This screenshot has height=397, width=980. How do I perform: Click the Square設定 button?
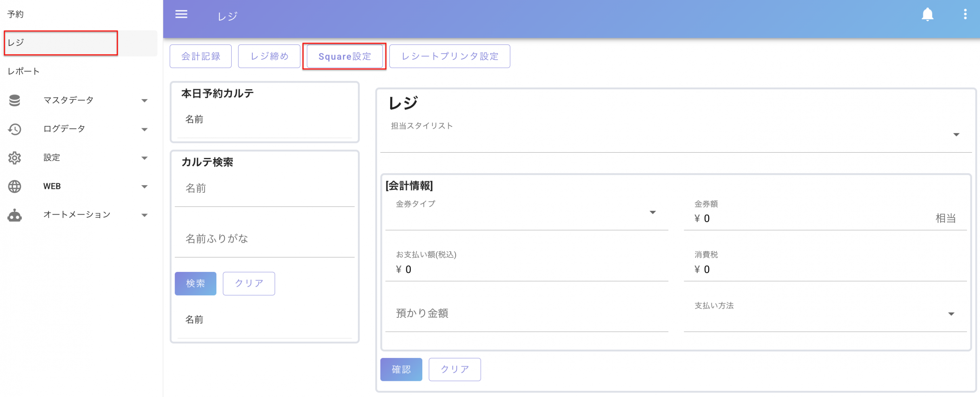pyautogui.click(x=345, y=56)
